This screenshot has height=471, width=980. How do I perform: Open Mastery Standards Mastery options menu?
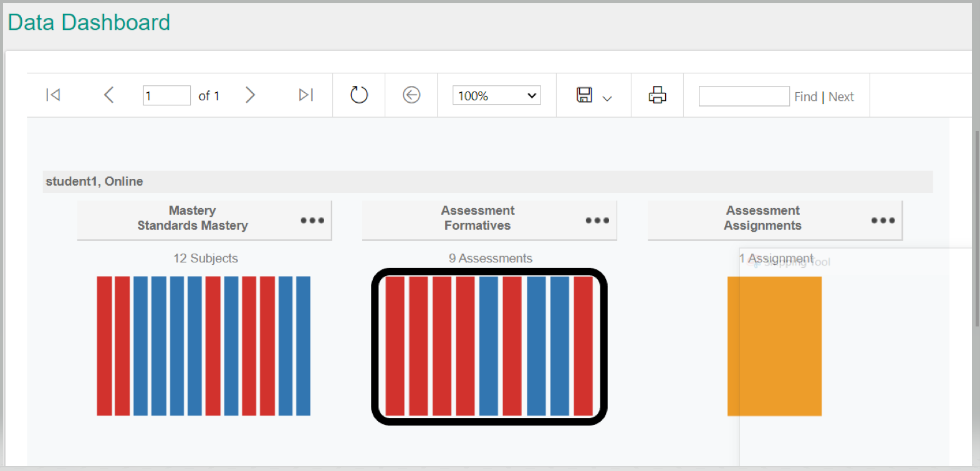pyautogui.click(x=312, y=221)
